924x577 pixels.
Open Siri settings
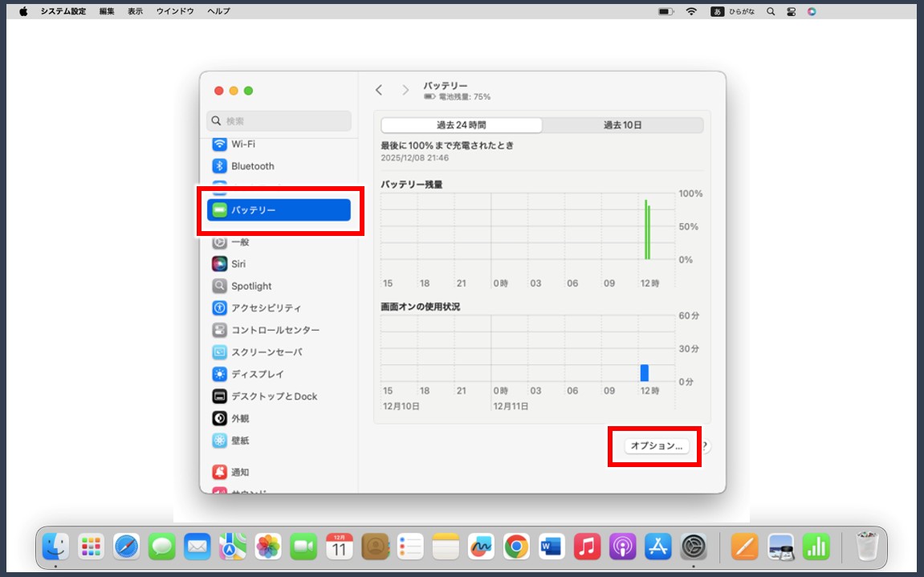(x=238, y=263)
